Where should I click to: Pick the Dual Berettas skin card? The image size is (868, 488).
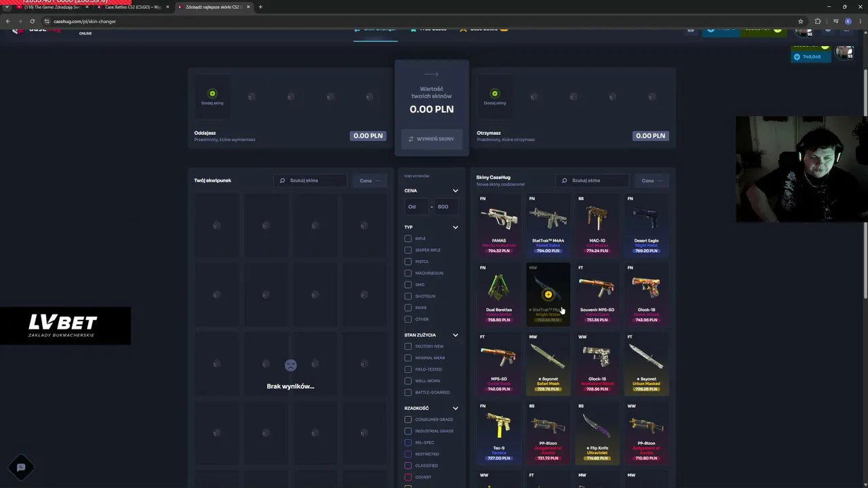pyautogui.click(x=499, y=294)
